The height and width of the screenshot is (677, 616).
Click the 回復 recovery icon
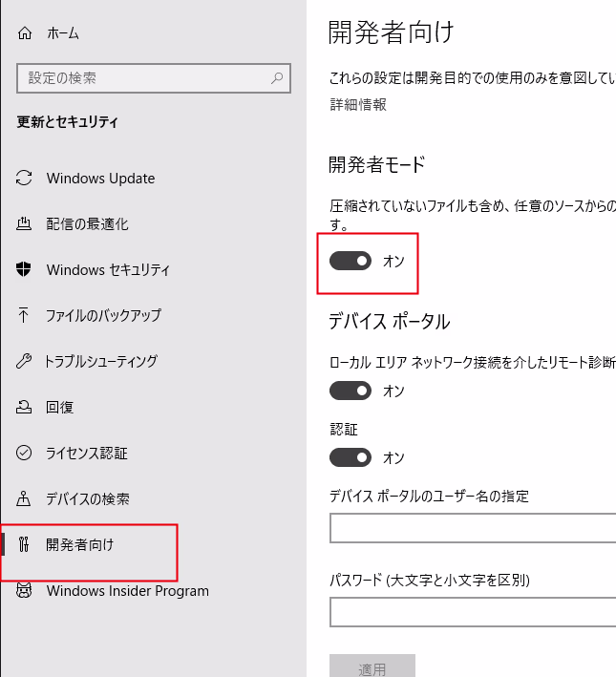24,407
